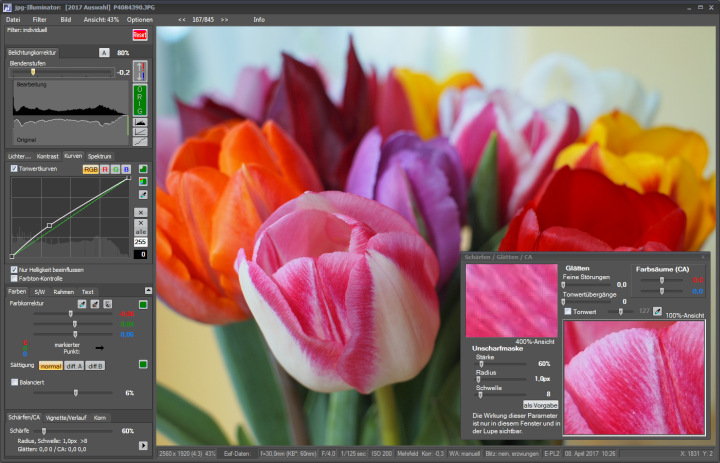
Task: Go to previous image with <<
Action: (182, 20)
